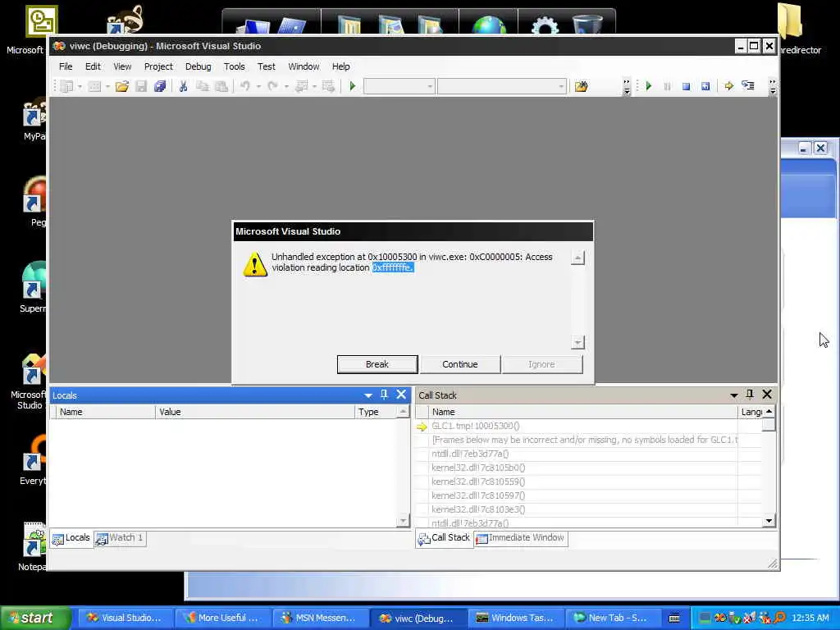Open the MSN Messenger taskbar button
The width and height of the screenshot is (840, 630).
(x=322, y=619)
